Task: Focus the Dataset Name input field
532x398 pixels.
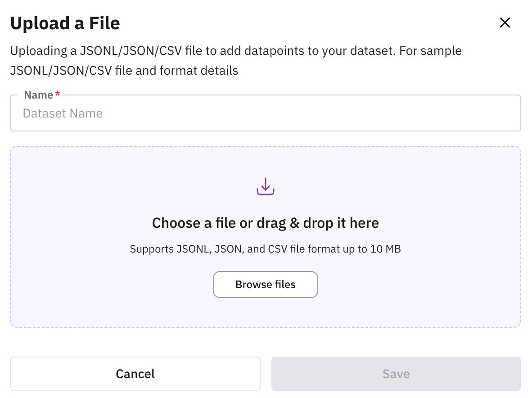Action: (x=266, y=113)
